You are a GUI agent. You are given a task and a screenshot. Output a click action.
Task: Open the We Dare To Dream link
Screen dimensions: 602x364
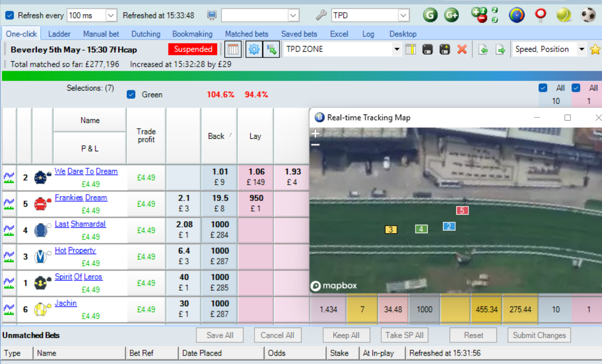[86, 171]
